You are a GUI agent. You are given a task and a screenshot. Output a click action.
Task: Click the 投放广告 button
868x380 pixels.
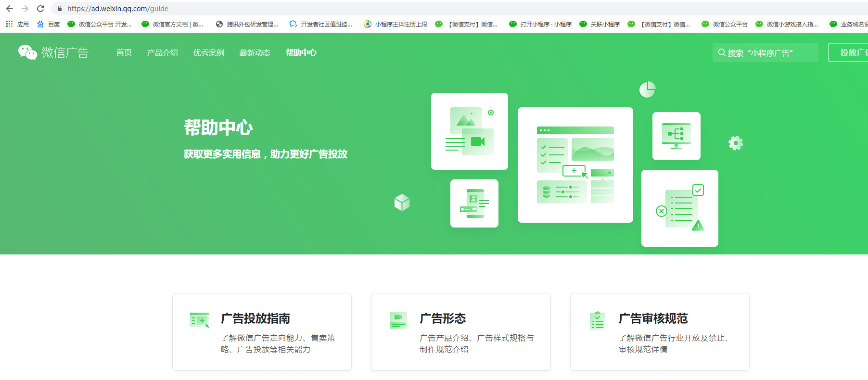849,52
